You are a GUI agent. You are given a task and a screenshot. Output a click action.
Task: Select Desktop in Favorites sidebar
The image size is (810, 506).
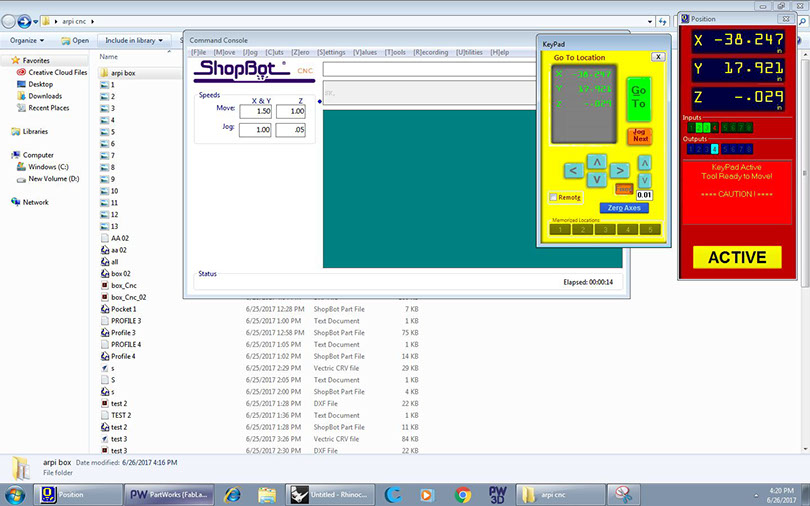[35, 84]
